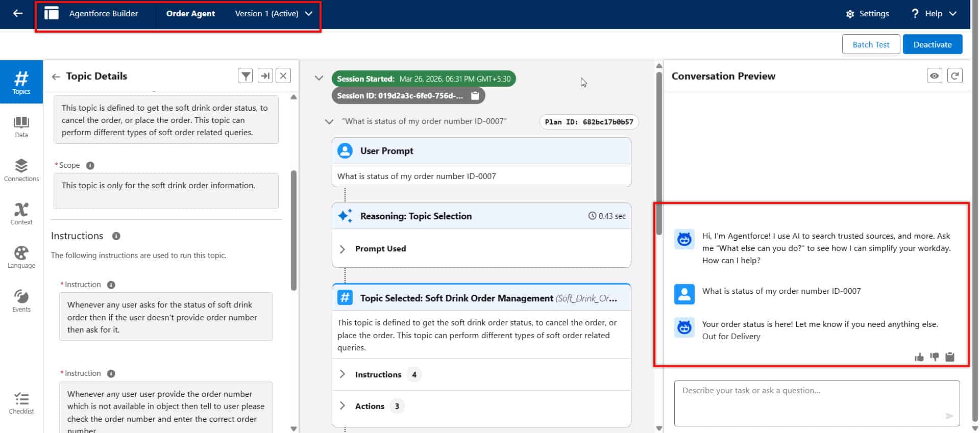
Task: Click the Agentforce bot avatar on greeting
Action: 684,239
